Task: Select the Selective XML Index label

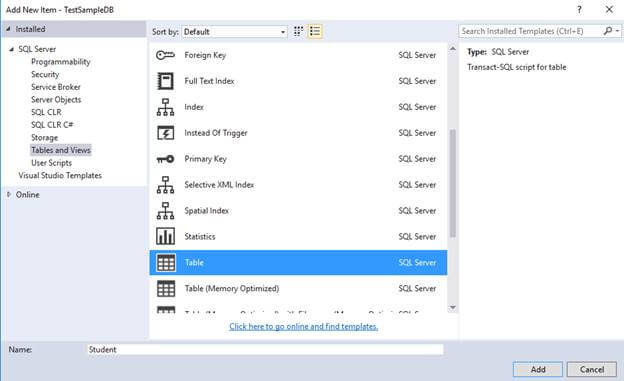Action: (219, 185)
